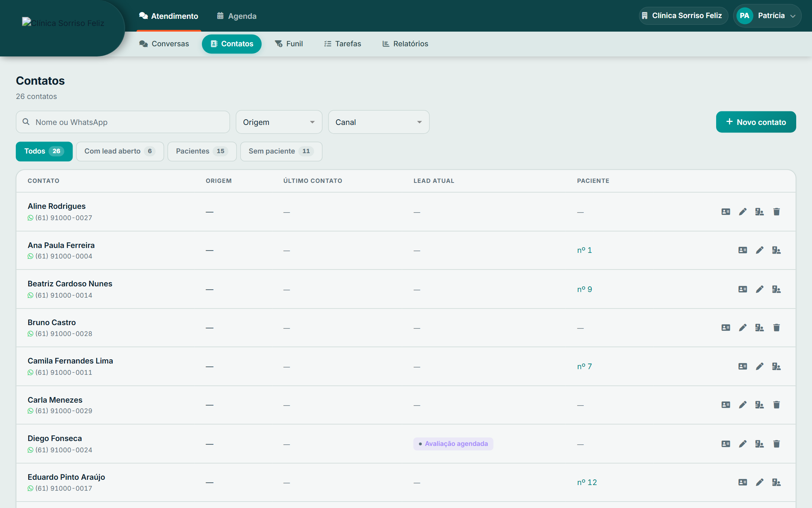
Task: Open patient nº 7 link
Action: (x=585, y=367)
